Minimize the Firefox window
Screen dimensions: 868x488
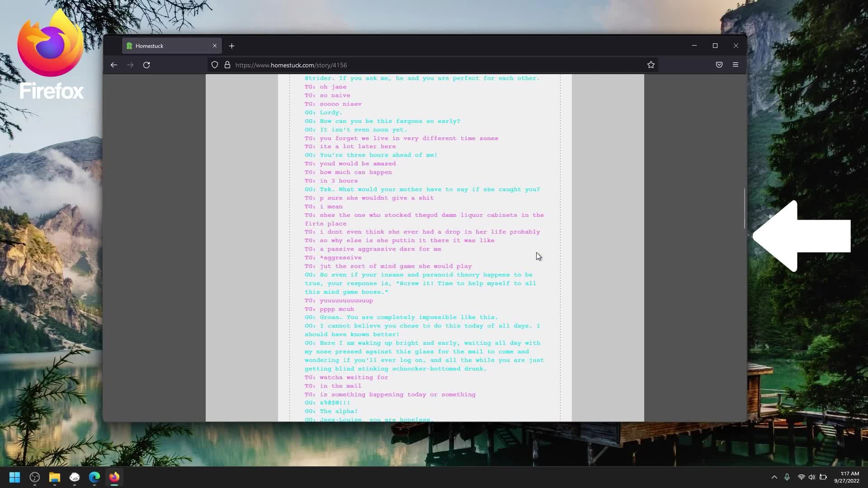694,46
